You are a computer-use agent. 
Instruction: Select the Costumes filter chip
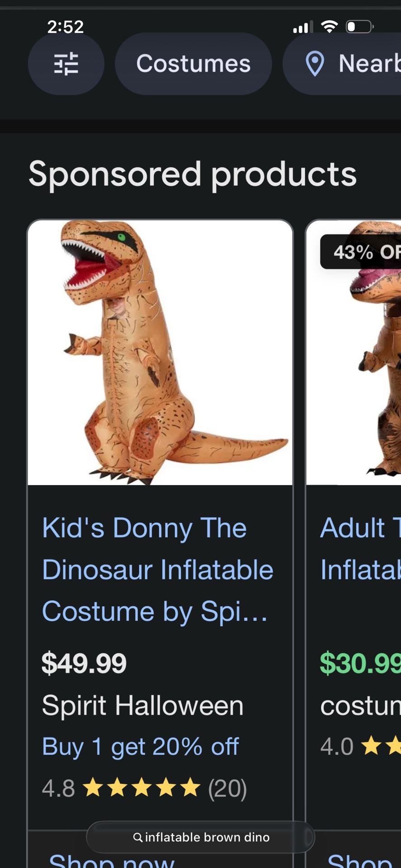pyautogui.click(x=193, y=64)
